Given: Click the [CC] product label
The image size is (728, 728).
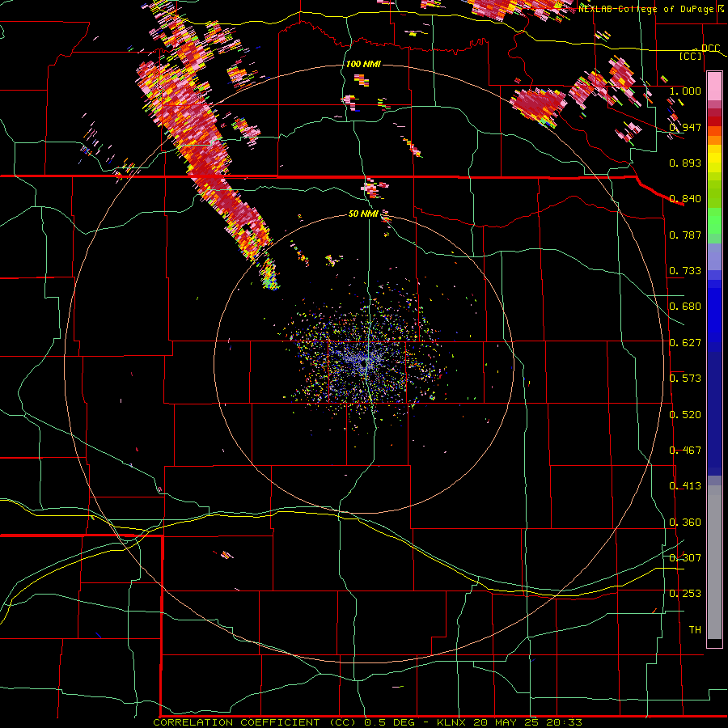Looking at the screenshot, I should pos(691,56).
